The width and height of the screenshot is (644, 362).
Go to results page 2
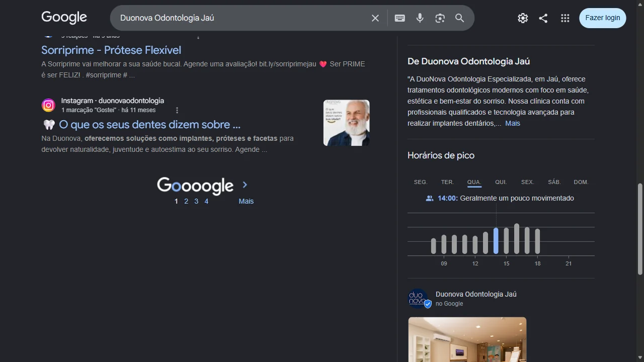[186, 201]
